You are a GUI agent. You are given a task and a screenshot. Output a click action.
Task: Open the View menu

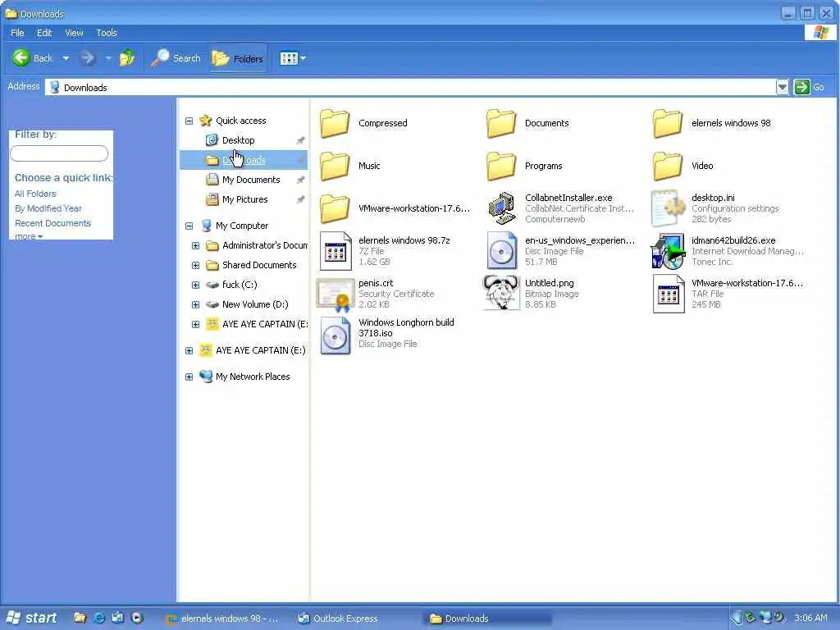[75, 33]
